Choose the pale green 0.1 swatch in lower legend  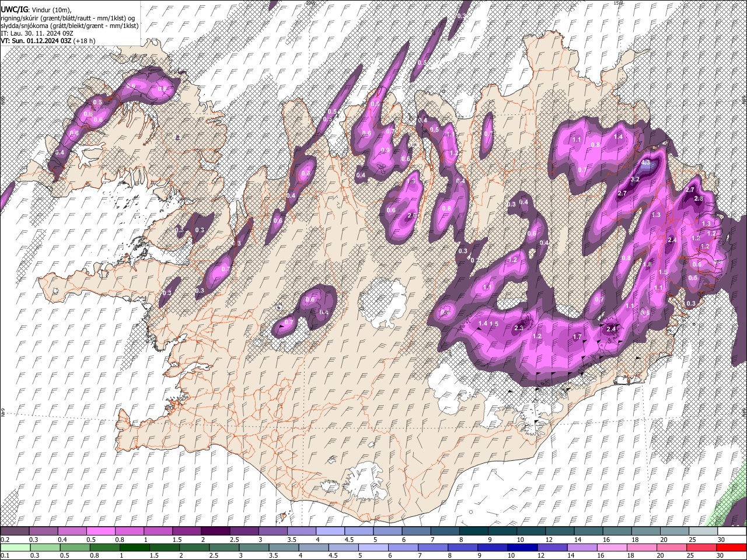[15, 547]
